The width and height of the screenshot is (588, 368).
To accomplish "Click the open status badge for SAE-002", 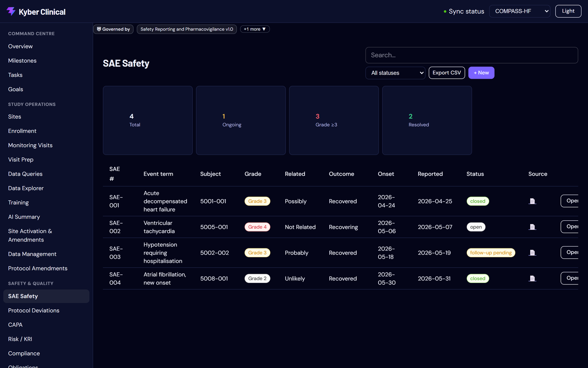I will pos(476,227).
